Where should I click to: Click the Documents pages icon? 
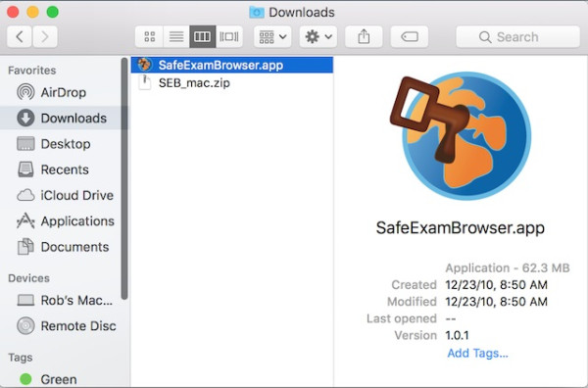tap(25, 247)
